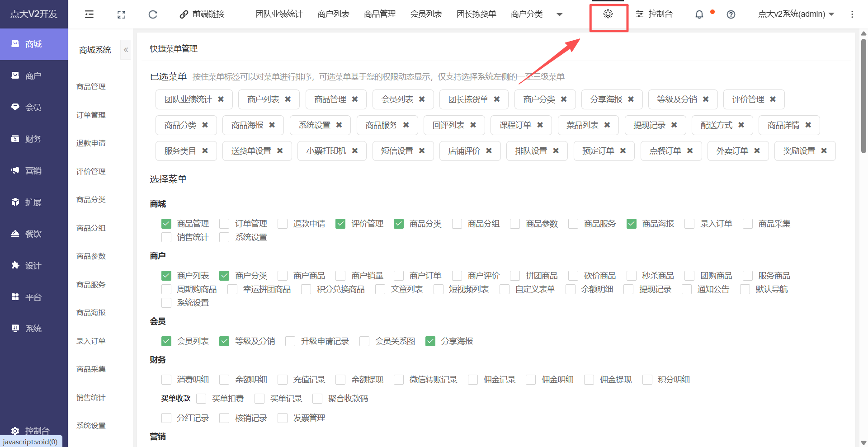The height and width of the screenshot is (447, 868).
Task: Open 餐饮 module in left sidebar
Action: point(34,234)
